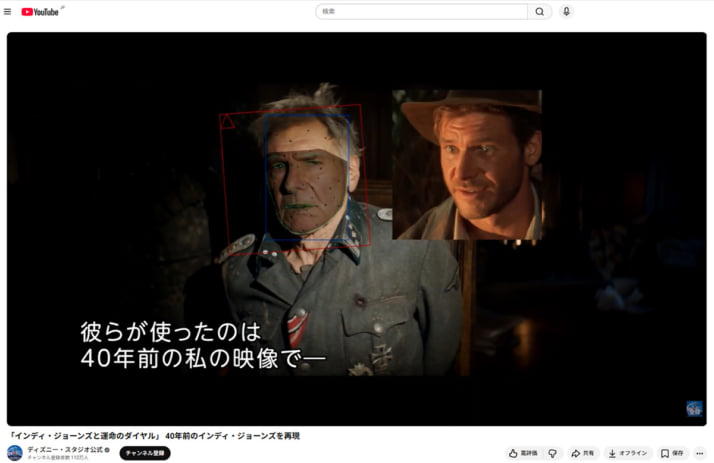Click the magnifier search button
The height and width of the screenshot is (463, 714).
coord(540,11)
